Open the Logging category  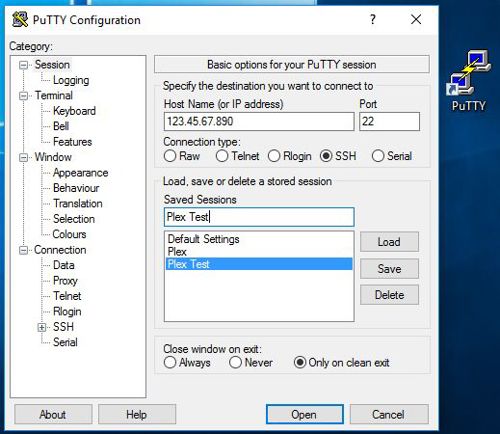coord(71,80)
